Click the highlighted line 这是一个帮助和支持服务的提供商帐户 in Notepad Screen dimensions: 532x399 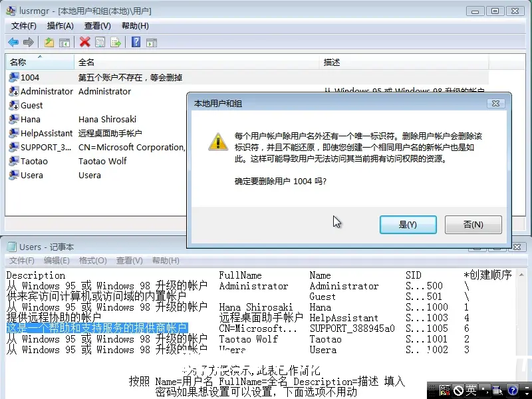click(97, 328)
